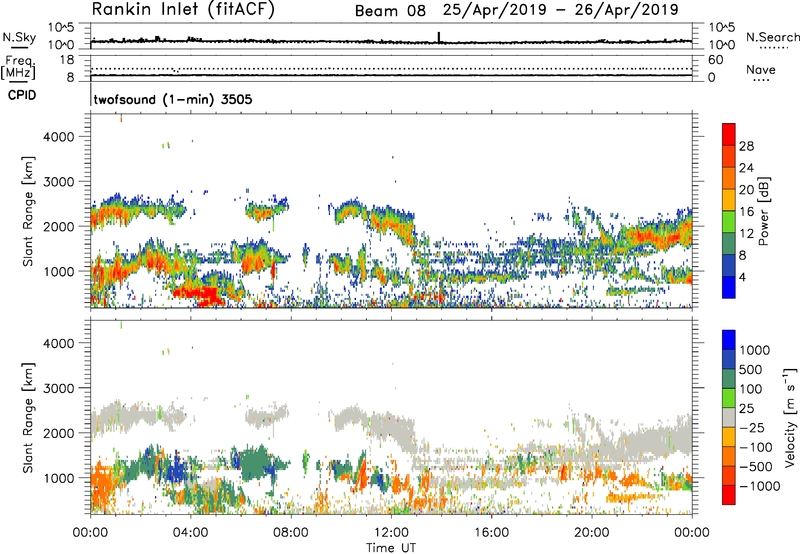Click the '3000' tick of the velocity panel
Image resolution: width=800 pixels, height=554 pixels.
[x=58, y=388]
